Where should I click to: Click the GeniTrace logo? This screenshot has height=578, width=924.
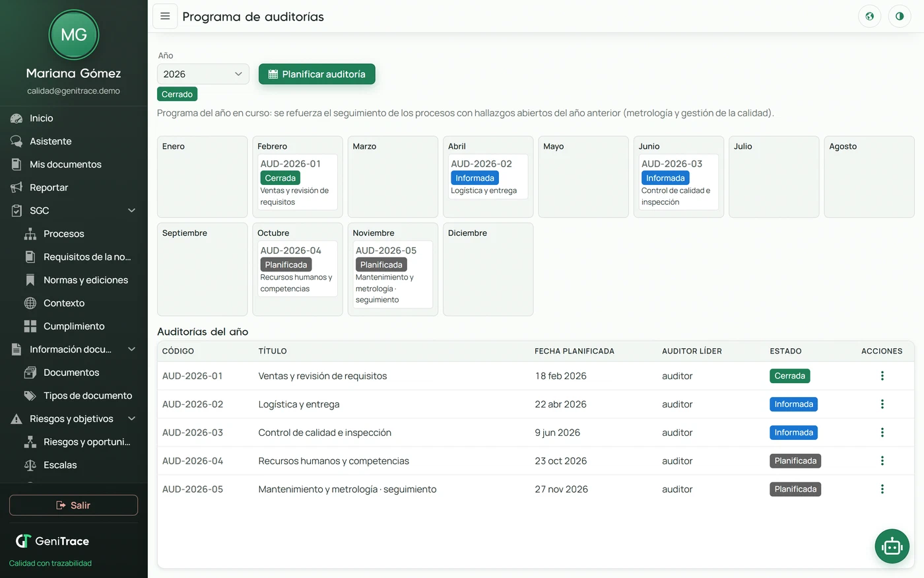(x=52, y=541)
